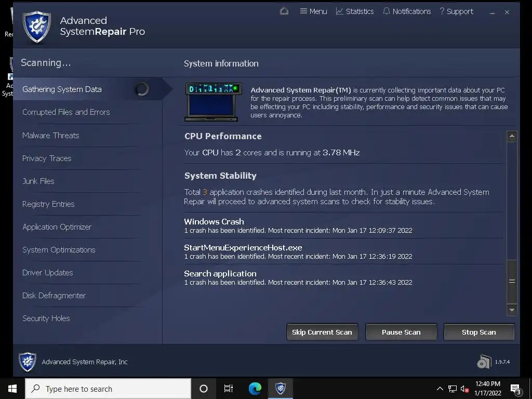Click Skip Current Scan button
Viewport: 532px width, 399px height.
tap(322, 332)
